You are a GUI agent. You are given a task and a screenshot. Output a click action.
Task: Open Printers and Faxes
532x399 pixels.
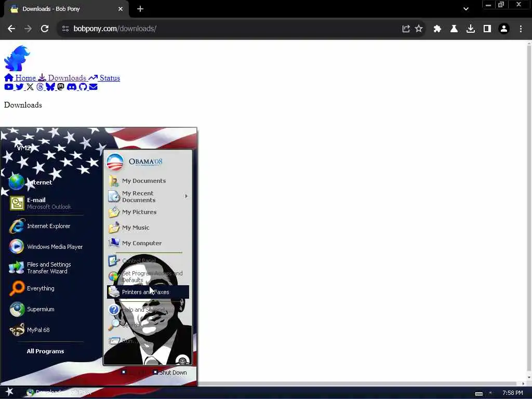pos(148,292)
